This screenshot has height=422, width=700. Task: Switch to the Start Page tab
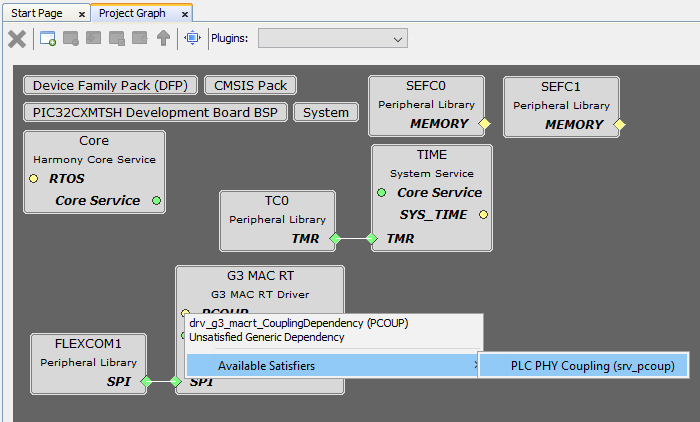pos(37,13)
